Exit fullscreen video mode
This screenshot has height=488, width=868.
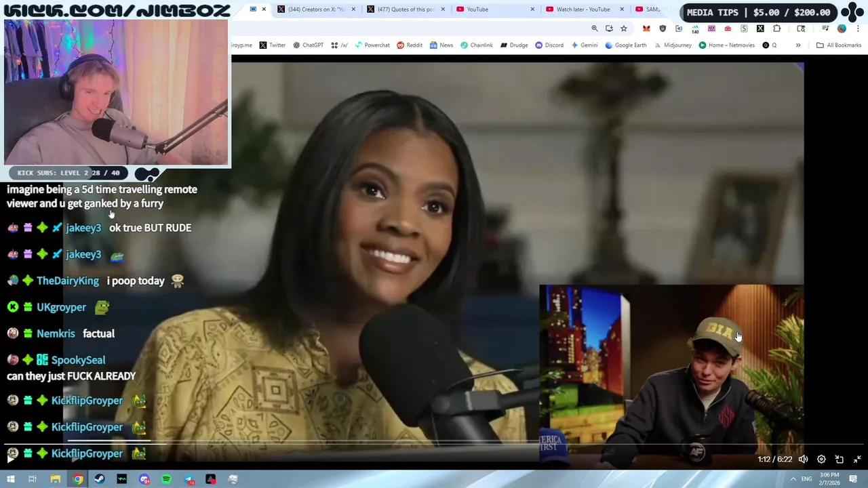857,460
